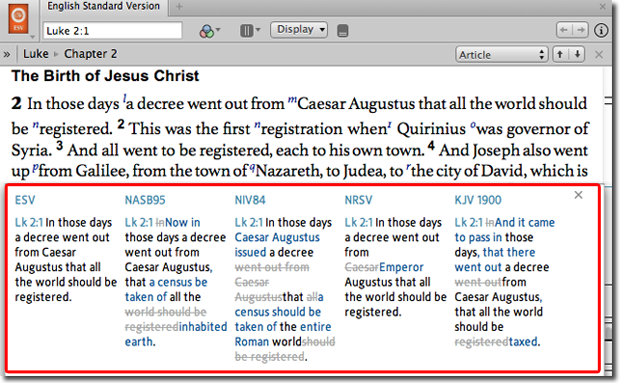Click the vertical scrollbar thumb at right

tap(609, 334)
